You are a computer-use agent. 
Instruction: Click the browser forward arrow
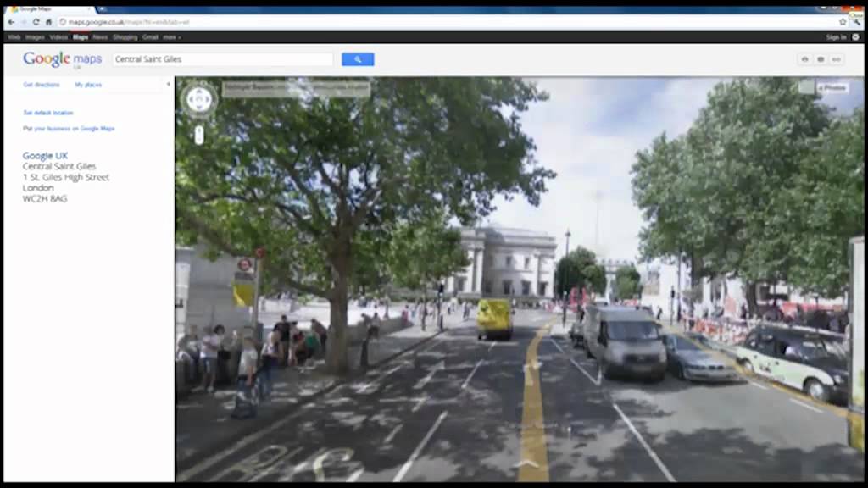(x=24, y=22)
